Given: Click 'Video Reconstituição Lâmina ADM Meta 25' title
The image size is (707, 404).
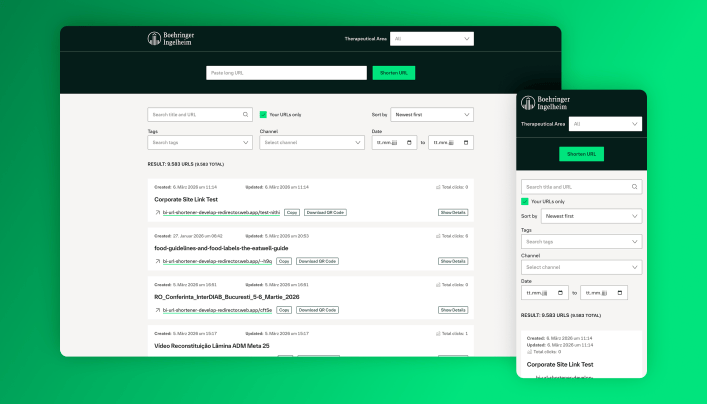Looking at the screenshot, I should (x=212, y=346).
